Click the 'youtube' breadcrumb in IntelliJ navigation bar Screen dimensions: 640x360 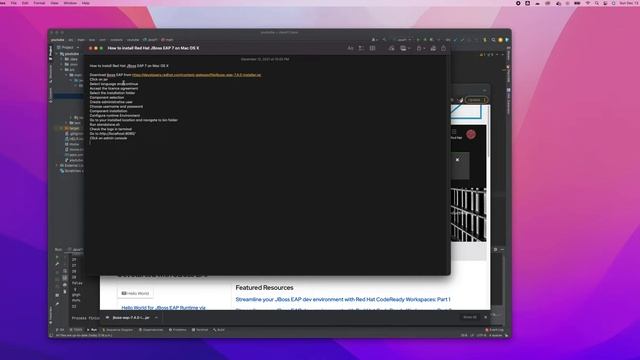click(x=58, y=40)
